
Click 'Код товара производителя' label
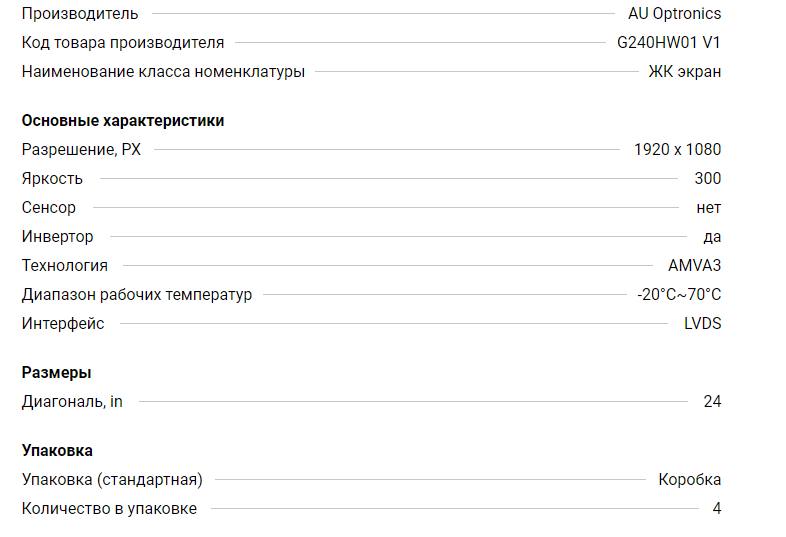tap(123, 43)
